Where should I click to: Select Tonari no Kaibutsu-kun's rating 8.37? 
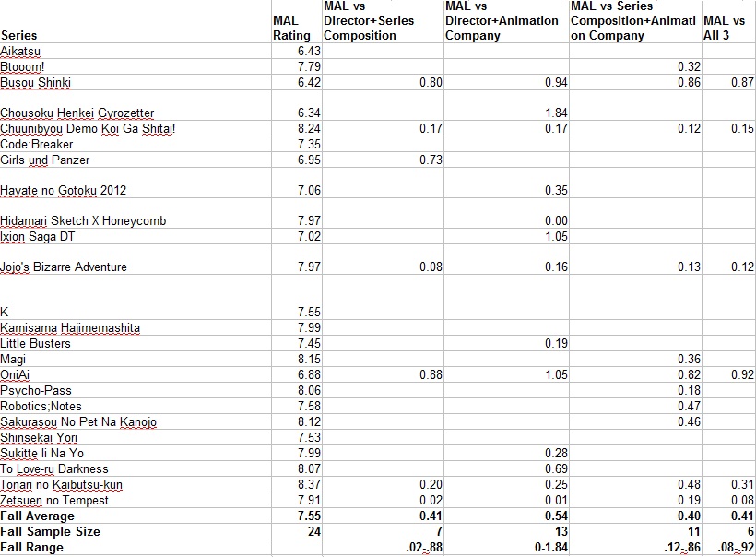point(297,484)
